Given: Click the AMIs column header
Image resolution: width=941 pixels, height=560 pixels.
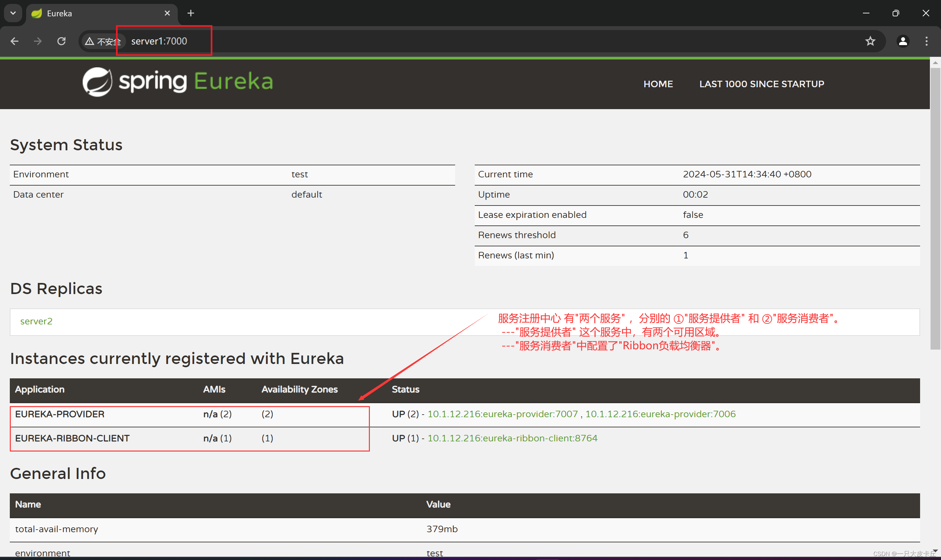Looking at the screenshot, I should click(214, 389).
